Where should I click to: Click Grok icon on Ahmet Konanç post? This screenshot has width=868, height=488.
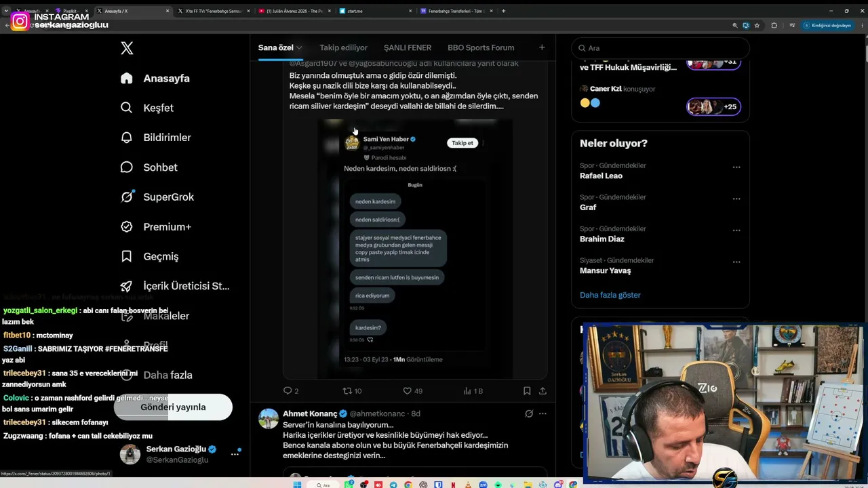tap(529, 413)
